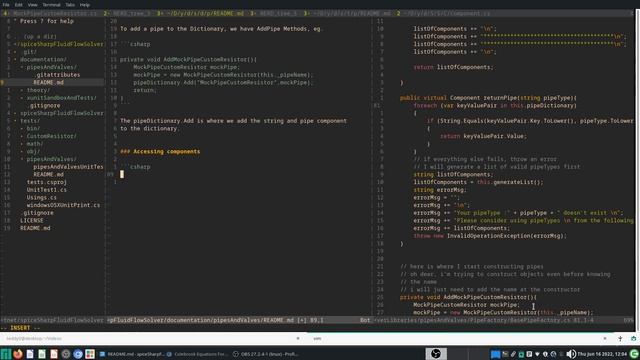
Task: Click 'throw new InvalidOperationException(errorMsg);' line
Action: point(490,236)
